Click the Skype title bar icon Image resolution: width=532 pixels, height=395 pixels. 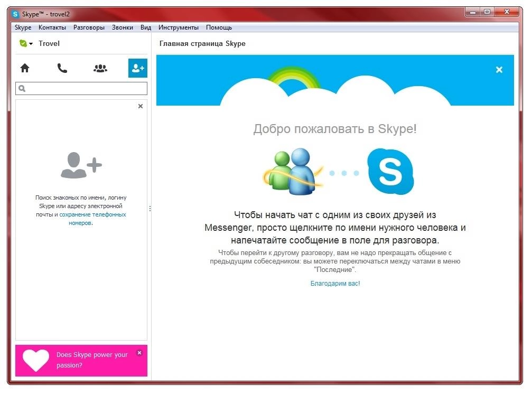15,14
